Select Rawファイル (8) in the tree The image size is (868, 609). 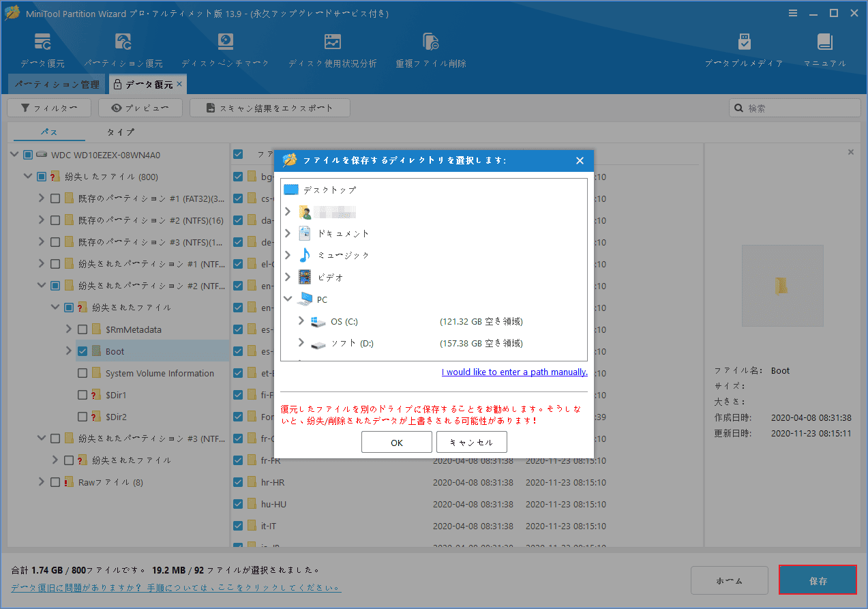pos(110,482)
